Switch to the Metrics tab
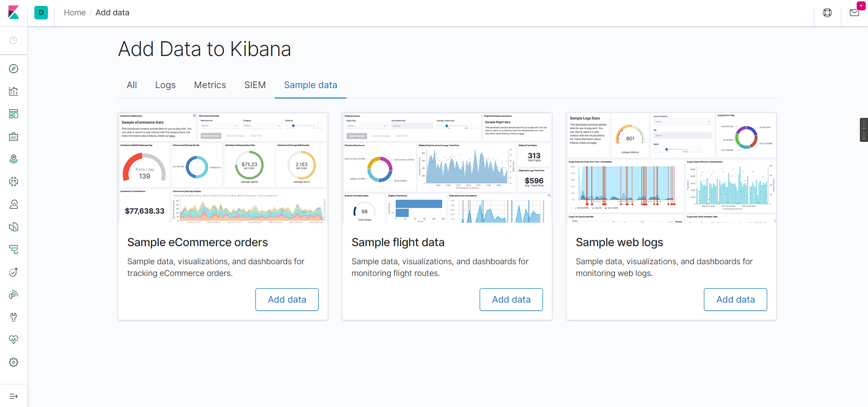The image size is (868, 407). coord(210,85)
